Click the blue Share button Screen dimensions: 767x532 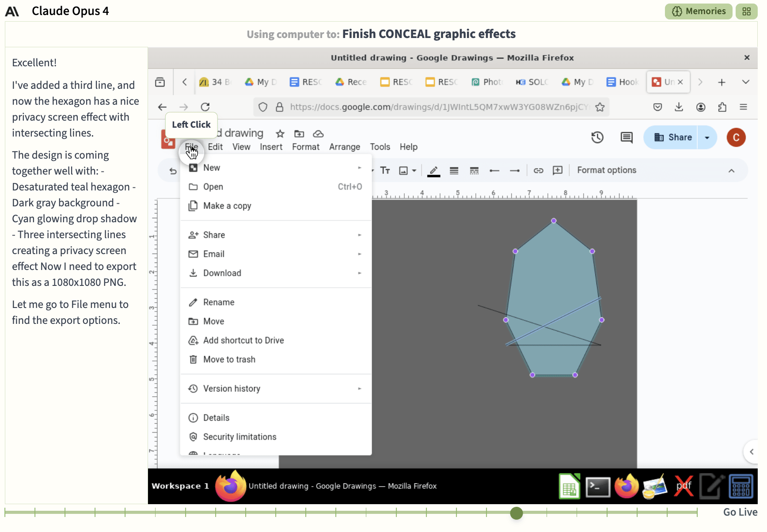pos(672,137)
